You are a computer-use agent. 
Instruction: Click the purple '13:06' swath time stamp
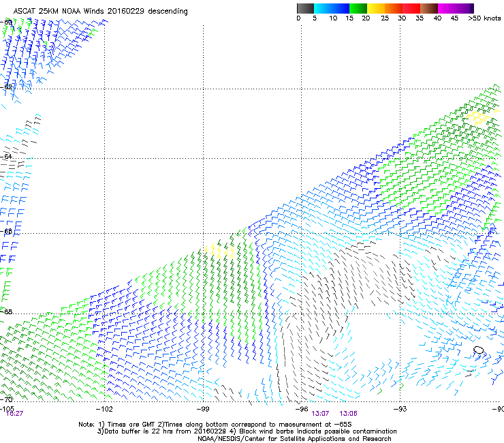(x=349, y=414)
